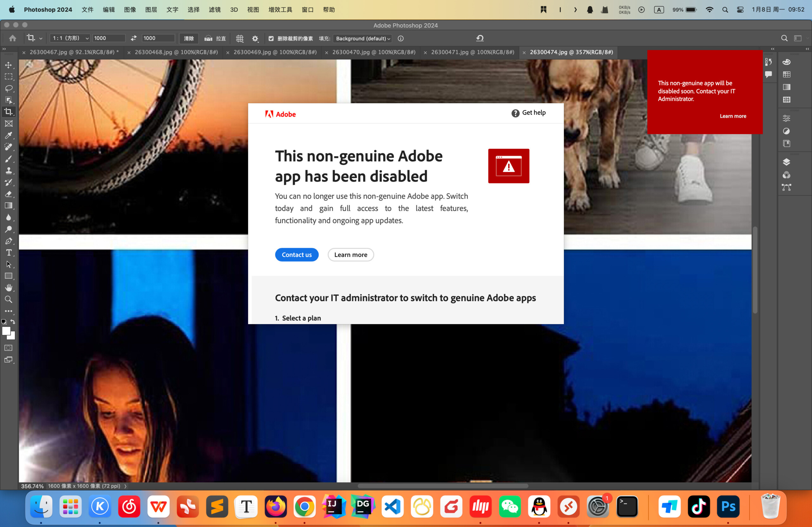The image size is (812, 527).
Task: Select the Object Selection tool
Action: click(9, 100)
